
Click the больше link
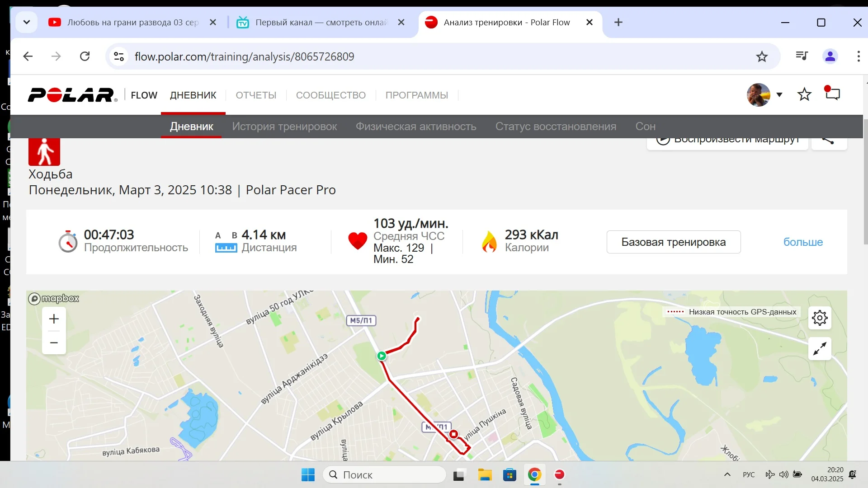[803, 242]
